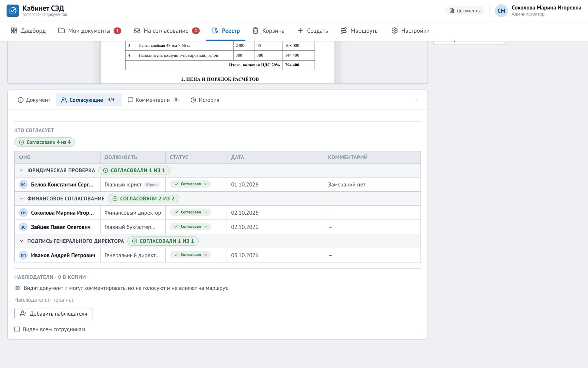Click the Дата column header

point(275,157)
